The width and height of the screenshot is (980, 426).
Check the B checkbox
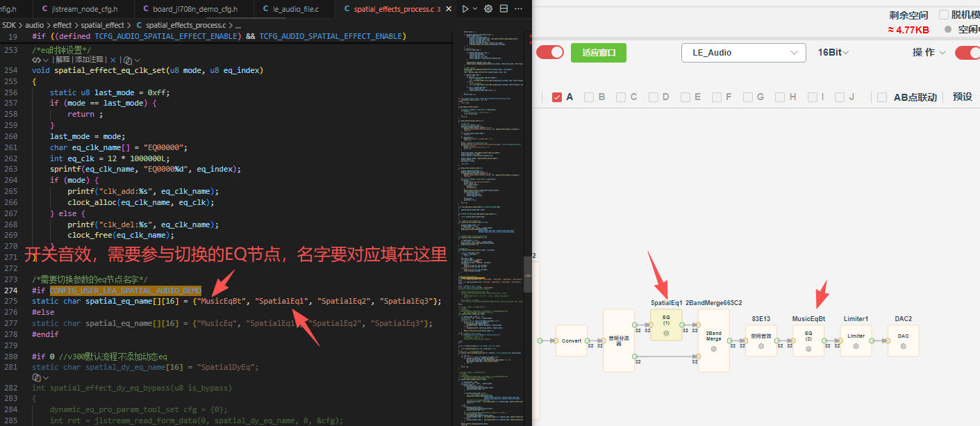pyautogui.click(x=589, y=97)
